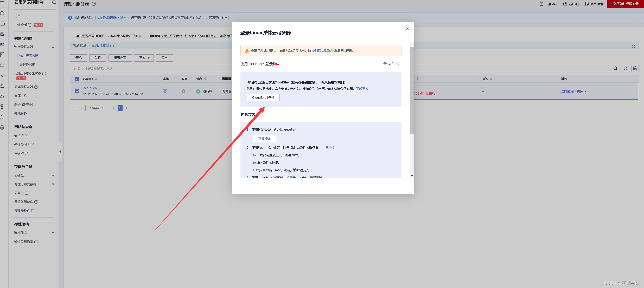644x288 pixels.
Task: Click the help question icon beside page title
Action: pyautogui.click(x=94, y=4)
